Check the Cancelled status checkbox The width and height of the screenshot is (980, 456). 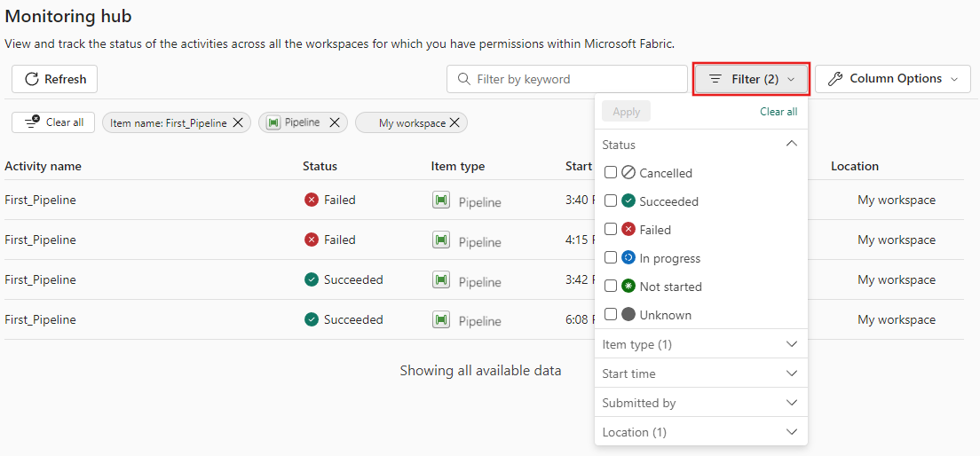pyautogui.click(x=611, y=172)
